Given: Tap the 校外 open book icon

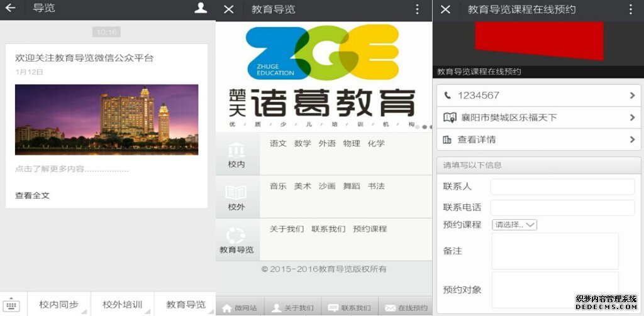Looking at the screenshot, I should pyautogui.click(x=236, y=192).
